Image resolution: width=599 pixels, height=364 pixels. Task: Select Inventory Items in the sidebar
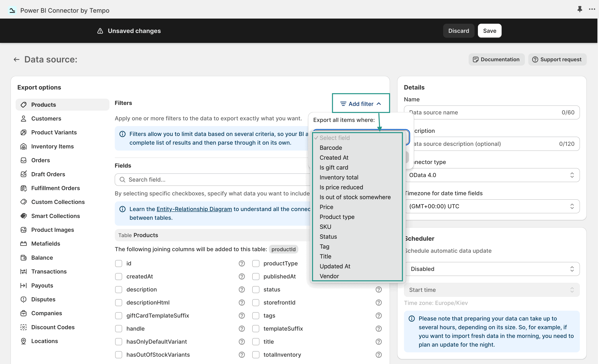(x=52, y=146)
